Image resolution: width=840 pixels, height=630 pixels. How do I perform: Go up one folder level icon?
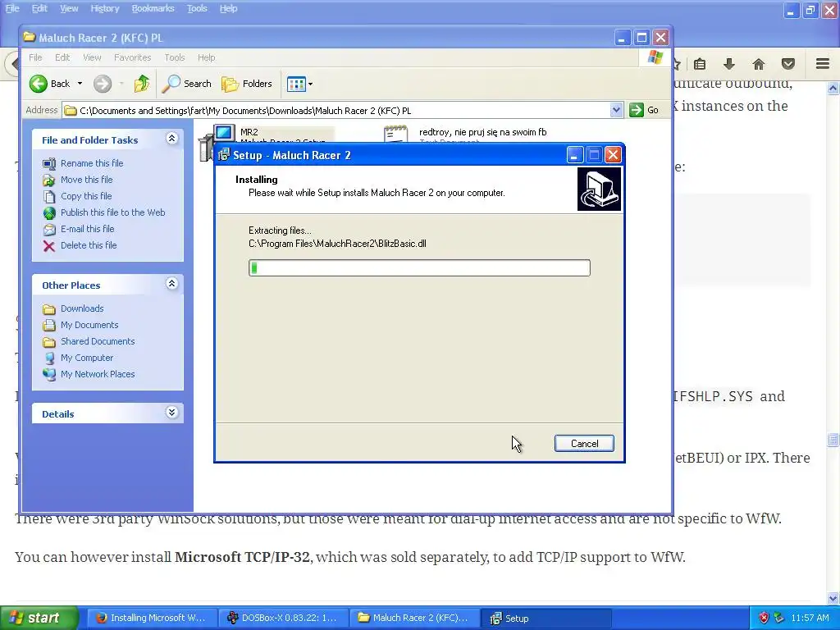pyautogui.click(x=142, y=84)
